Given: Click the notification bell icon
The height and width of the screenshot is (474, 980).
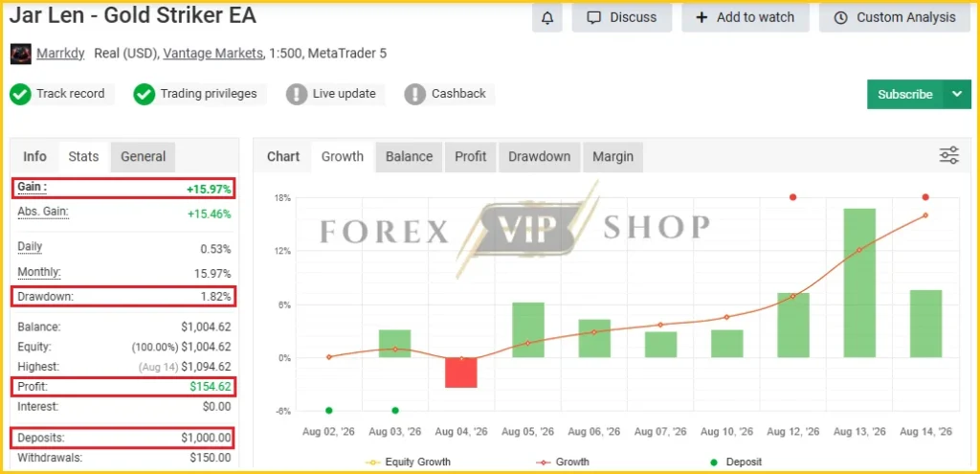Looking at the screenshot, I should 546,17.
